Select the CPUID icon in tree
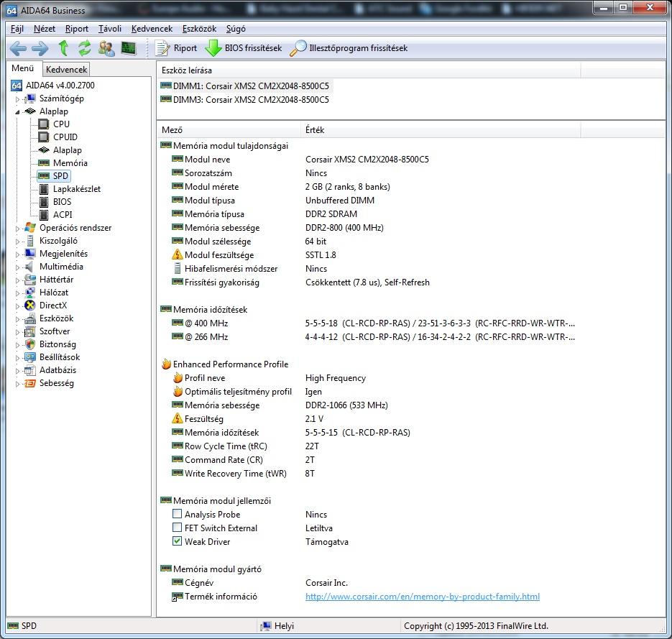 (44, 137)
